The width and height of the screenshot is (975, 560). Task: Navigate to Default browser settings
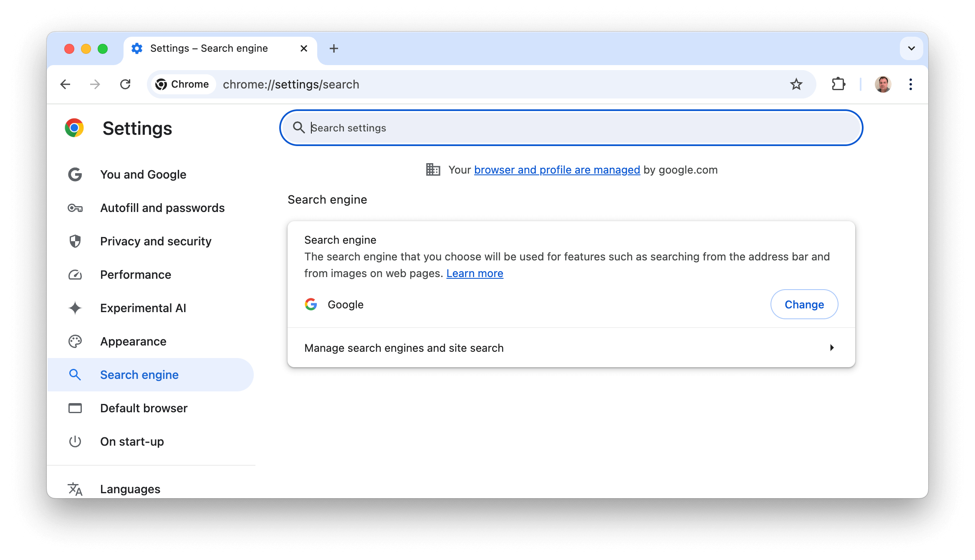143,408
